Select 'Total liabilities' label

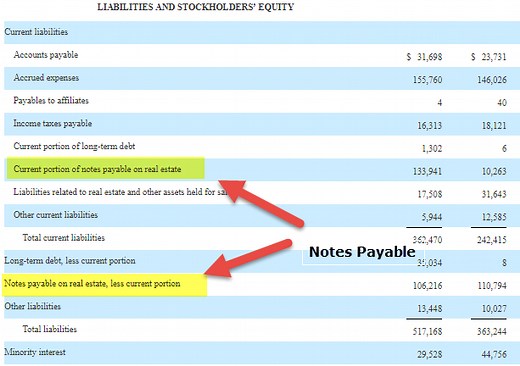click(50, 329)
